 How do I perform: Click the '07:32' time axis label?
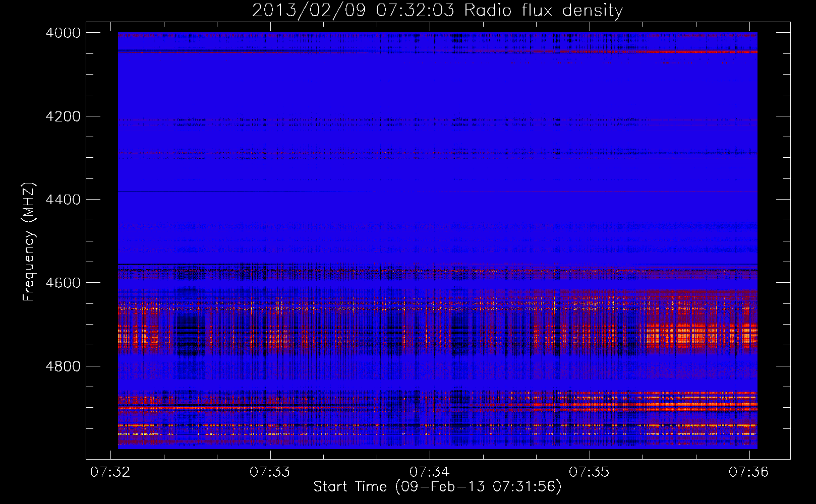tap(110, 472)
